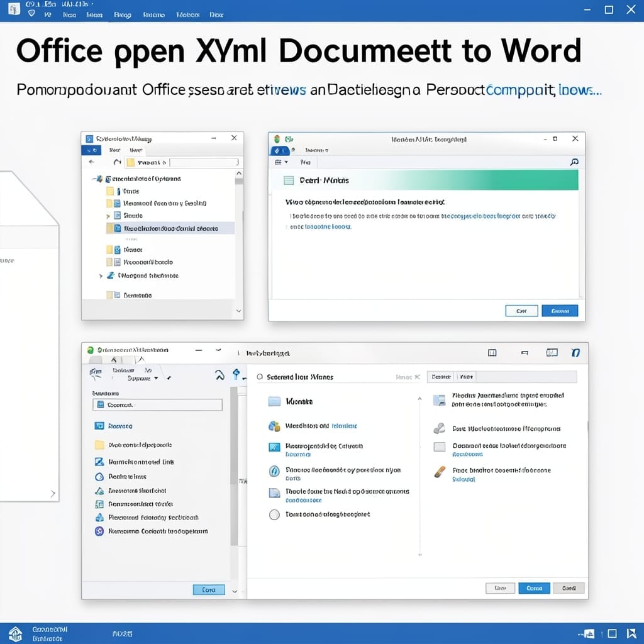Screen dimensions: 644x644
Task: Click the blue button in the bottom-right footer
Action: (534, 588)
